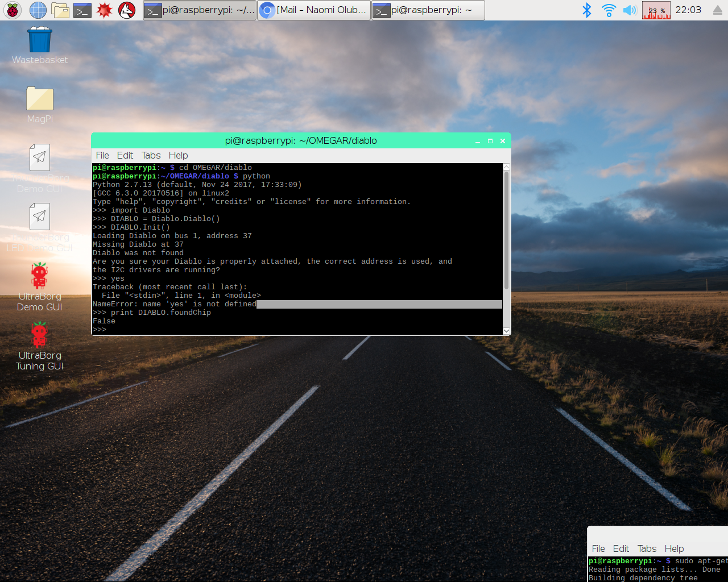Open Help menu in the diablo terminal
This screenshot has height=582, width=728.
pos(178,155)
